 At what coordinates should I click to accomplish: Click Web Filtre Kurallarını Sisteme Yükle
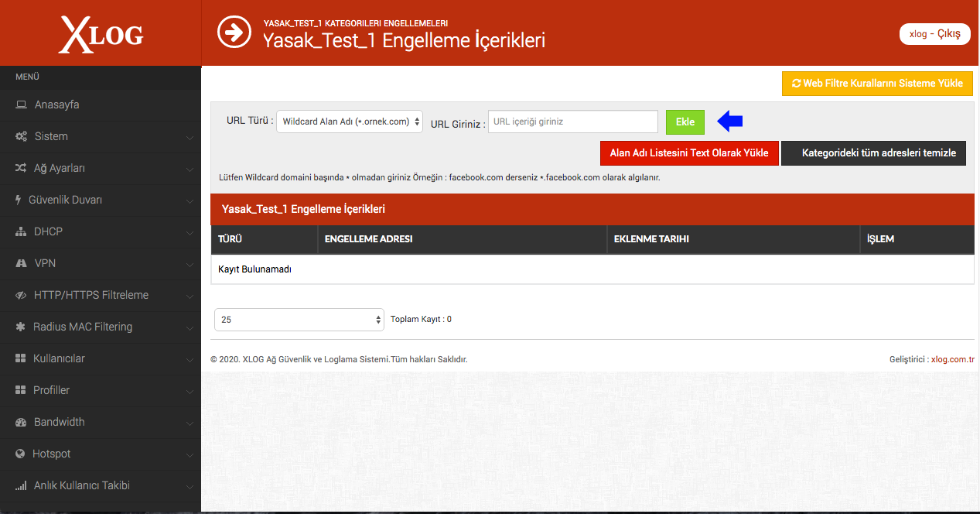(877, 83)
